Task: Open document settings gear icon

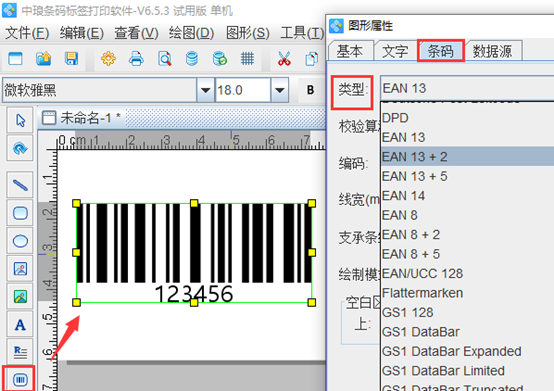Action: pos(108,59)
